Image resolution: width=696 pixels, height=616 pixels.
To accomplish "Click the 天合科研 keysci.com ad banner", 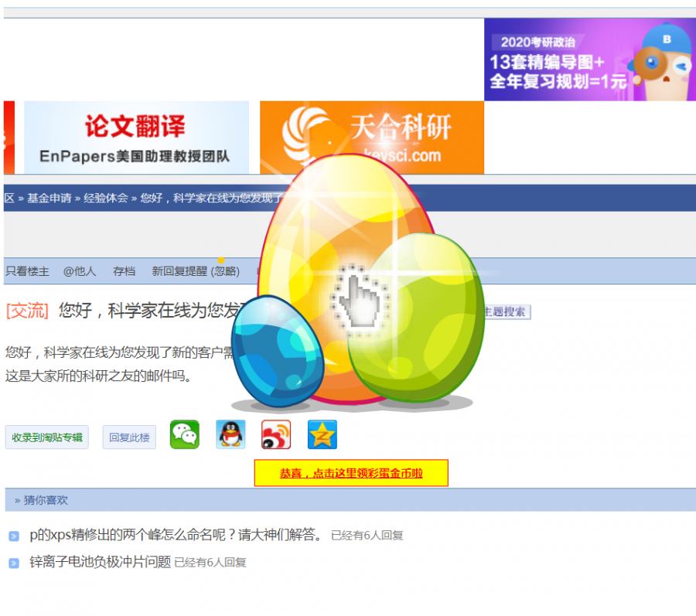I will pos(372,138).
